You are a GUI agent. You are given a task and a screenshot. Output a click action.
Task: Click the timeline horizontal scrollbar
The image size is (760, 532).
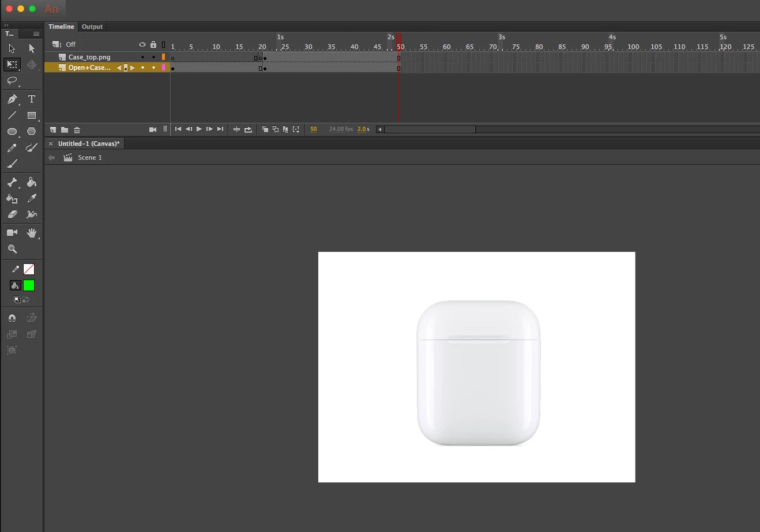[x=430, y=129]
